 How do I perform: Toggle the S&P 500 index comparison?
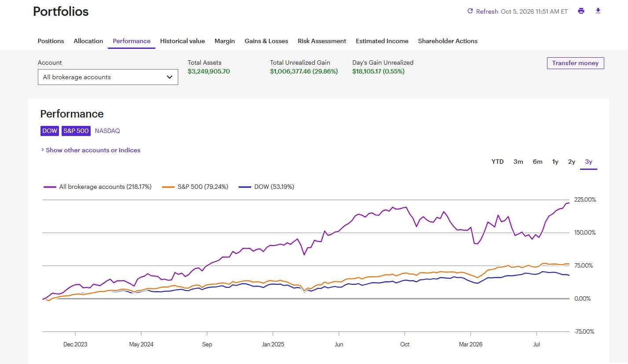(x=76, y=131)
